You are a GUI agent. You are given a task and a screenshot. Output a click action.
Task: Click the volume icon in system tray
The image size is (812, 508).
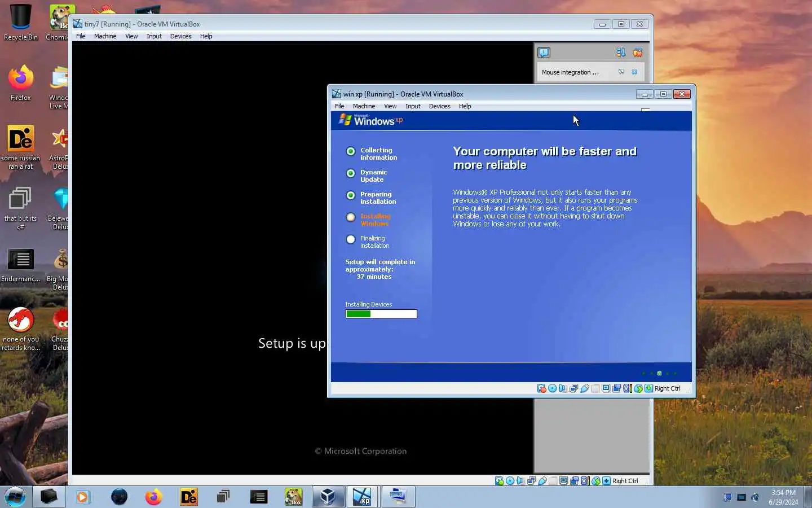tap(755, 497)
